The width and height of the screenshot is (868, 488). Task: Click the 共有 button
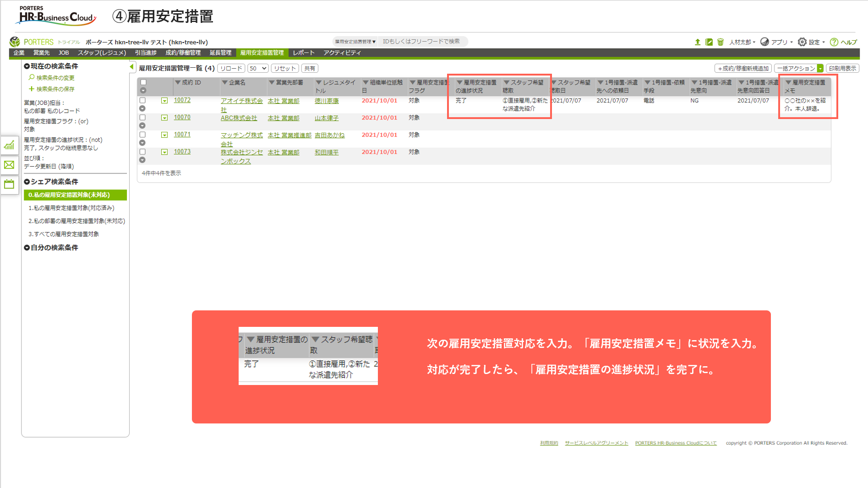(310, 68)
